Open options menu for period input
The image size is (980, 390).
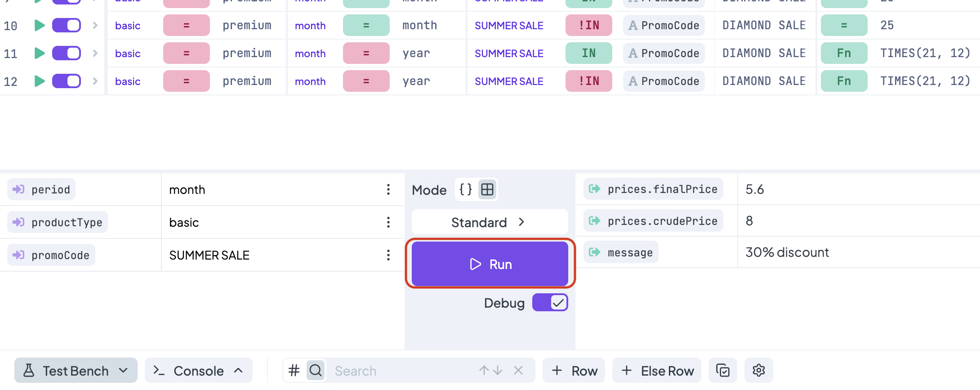click(388, 190)
